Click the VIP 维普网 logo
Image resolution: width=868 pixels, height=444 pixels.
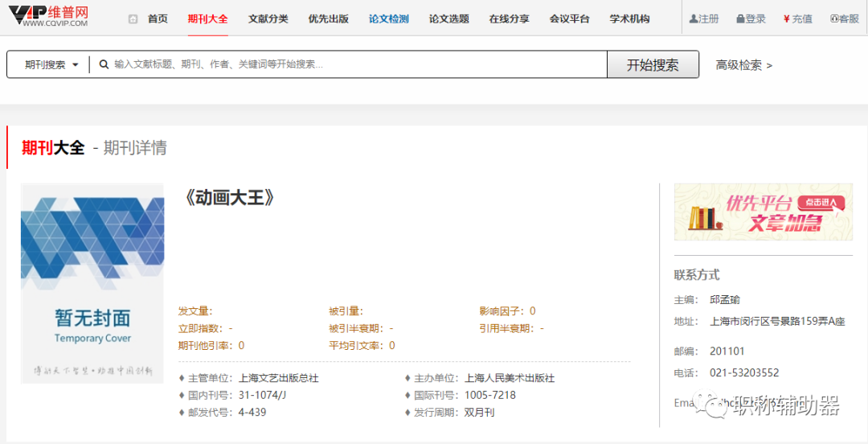49,17
